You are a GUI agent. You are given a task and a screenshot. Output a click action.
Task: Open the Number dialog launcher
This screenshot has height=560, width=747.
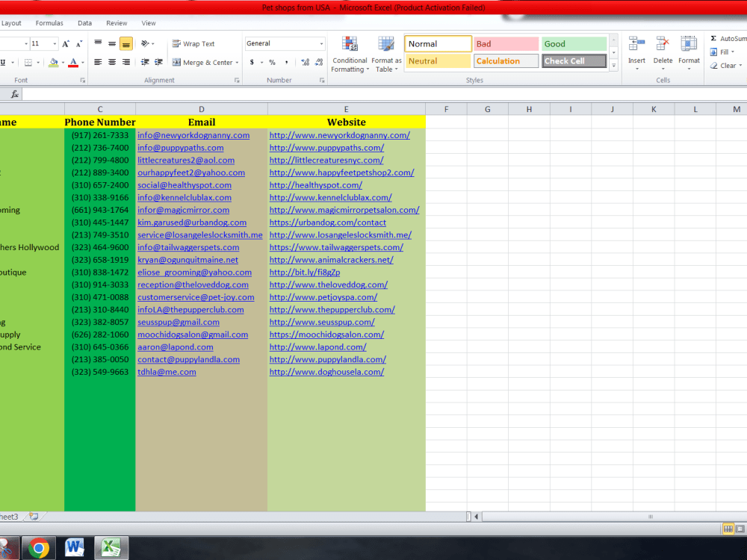click(321, 81)
